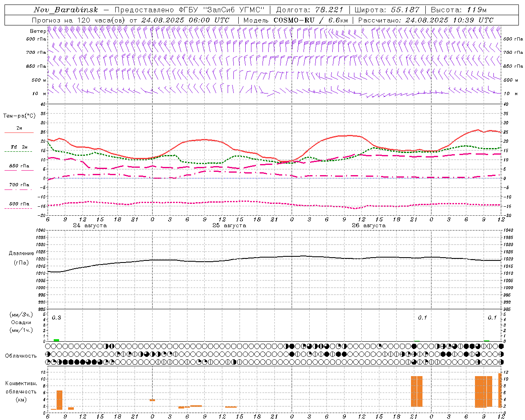Click the Широта: 55.187 header field
Image resolution: width=525 pixels, height=420 pixels.
387,10
